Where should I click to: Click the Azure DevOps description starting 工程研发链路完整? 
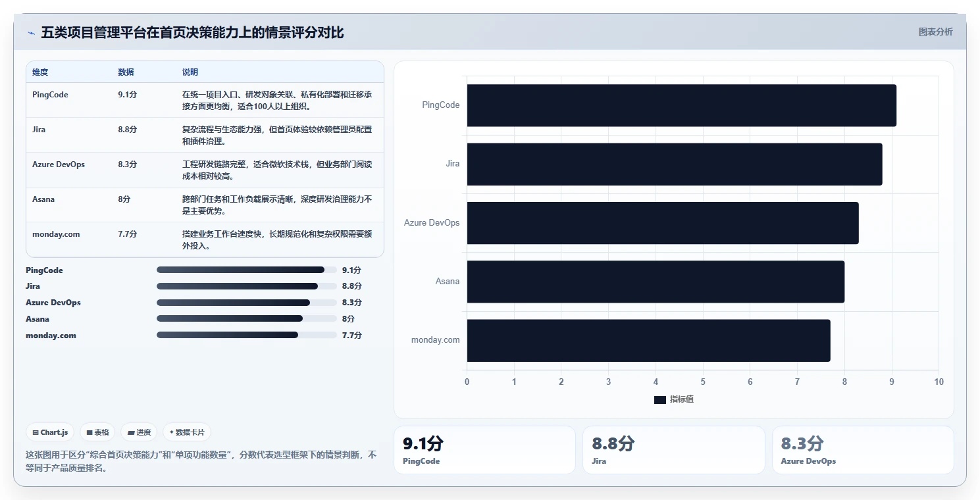click(277, 170)
